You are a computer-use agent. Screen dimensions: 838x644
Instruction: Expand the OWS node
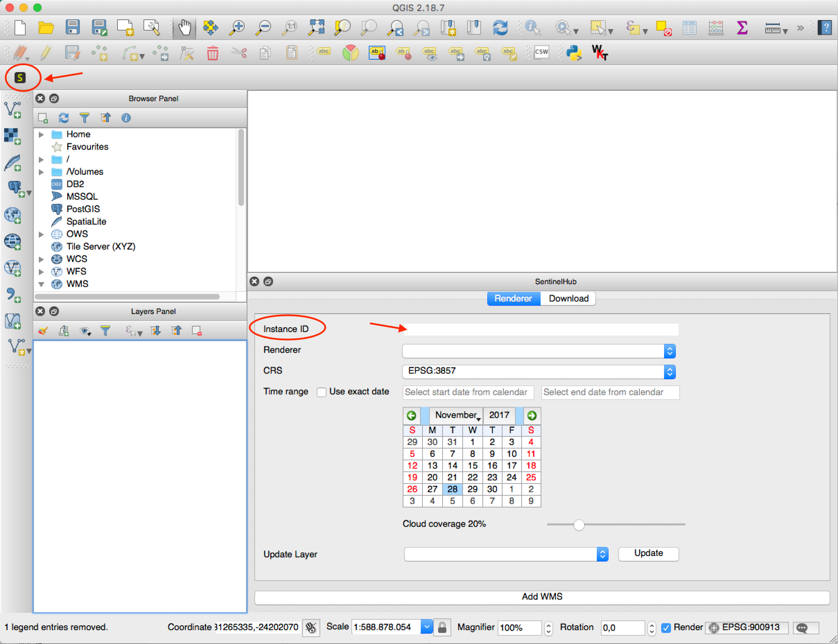(x=41, y=234)
